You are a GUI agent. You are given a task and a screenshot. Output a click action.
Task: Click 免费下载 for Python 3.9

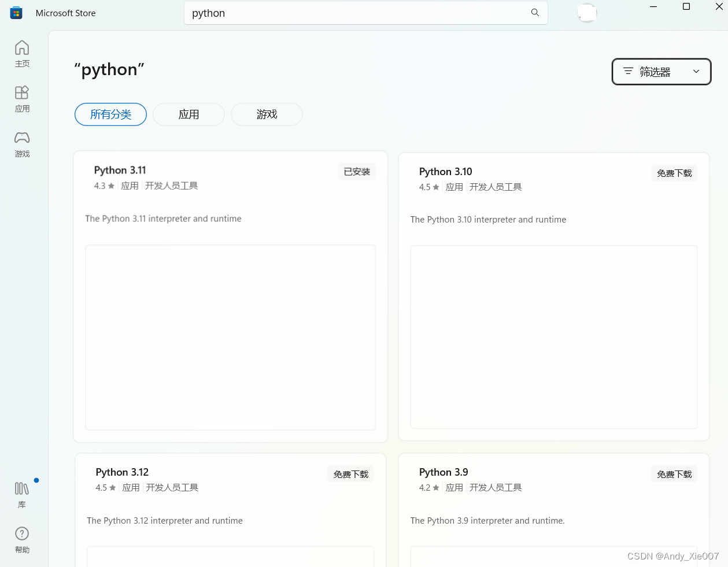pos(674,475)
